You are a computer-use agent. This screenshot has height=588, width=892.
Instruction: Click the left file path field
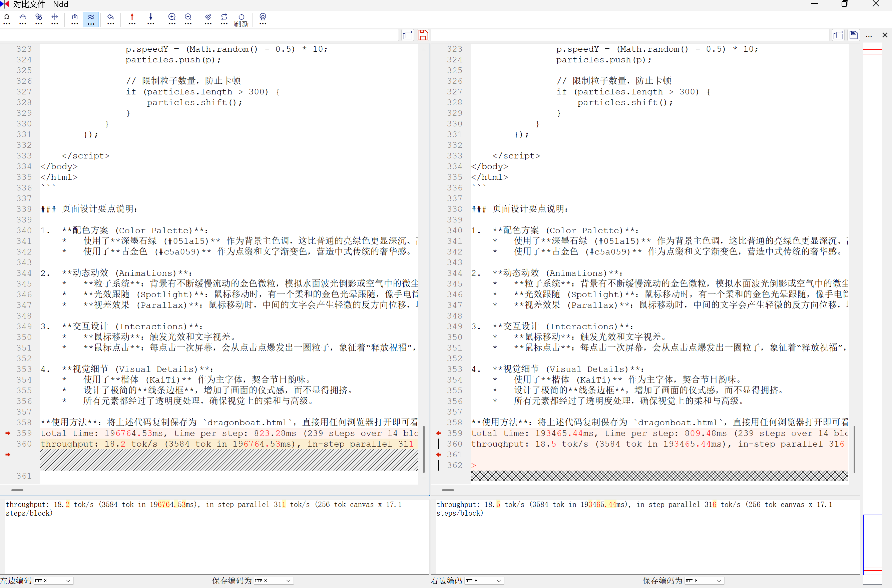coord(199,35)
